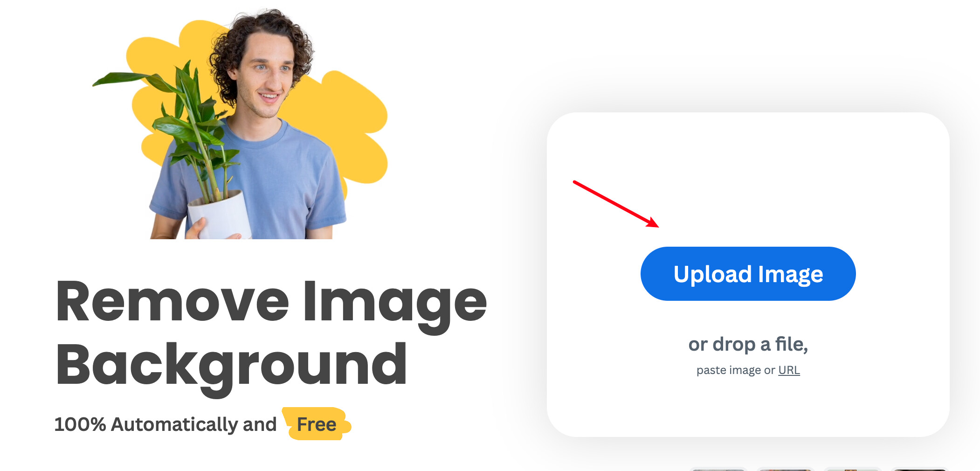Click the white plant pot

click(x=219, y=215)
